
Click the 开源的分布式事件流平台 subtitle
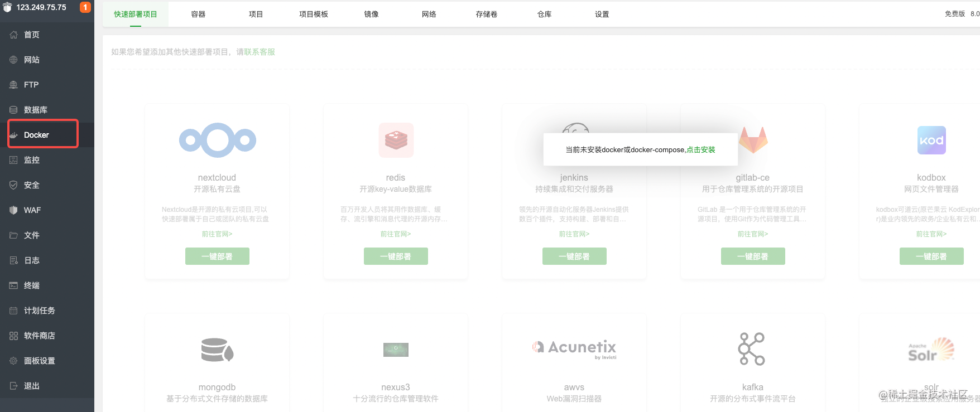tap(753, 399)
